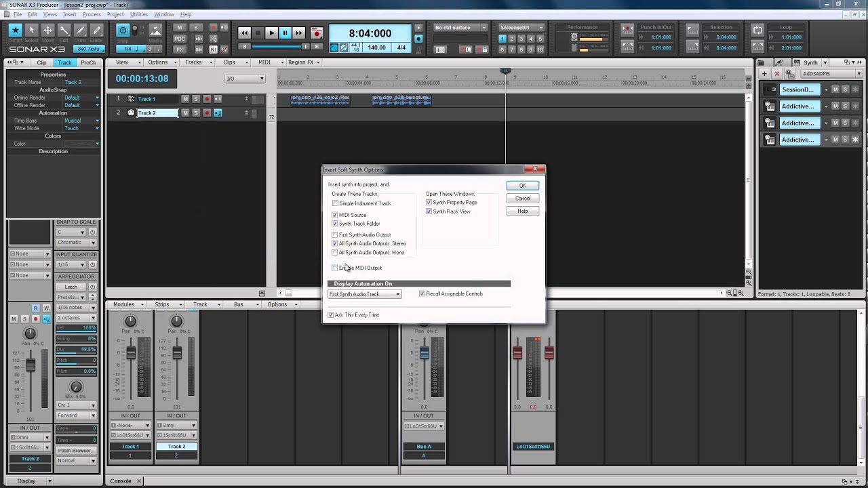The height and width of the screenshot is (488, 868).
Task: Open First Synth Audio Track dropdown
Action: coord(365,294)
